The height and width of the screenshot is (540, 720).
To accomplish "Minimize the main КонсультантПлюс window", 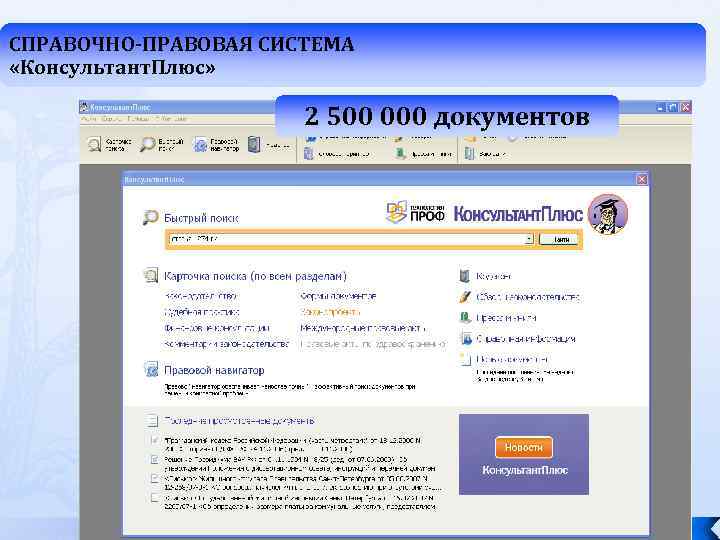I will 660,107.
